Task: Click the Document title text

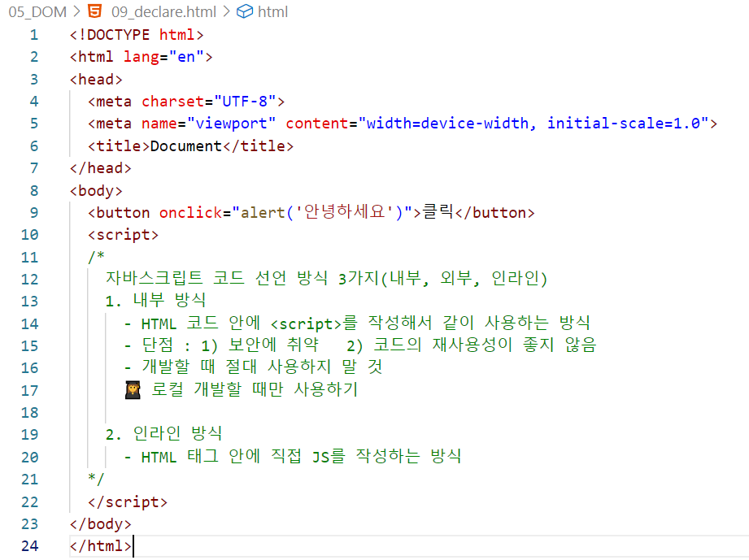Action: tap(186, 146)
